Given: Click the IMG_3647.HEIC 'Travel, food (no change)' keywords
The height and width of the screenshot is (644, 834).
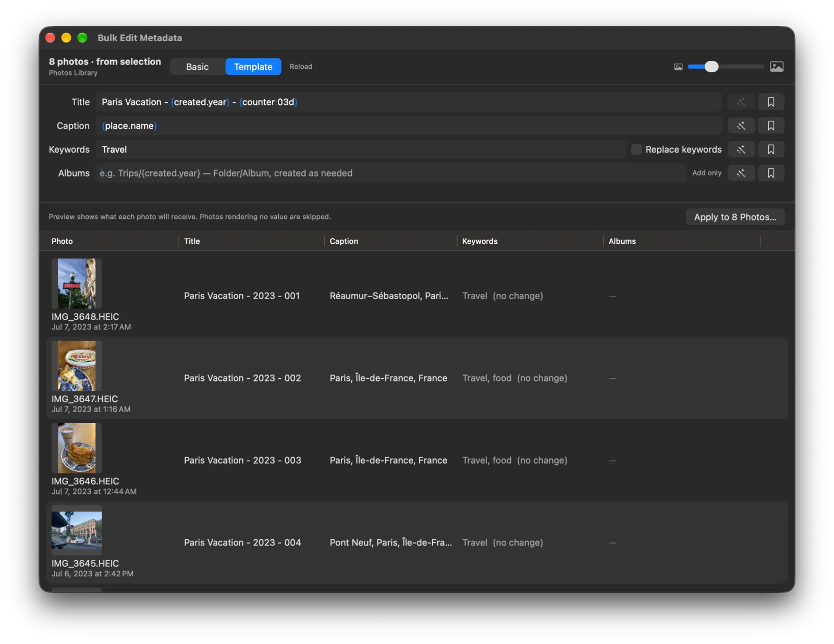Looking at the screenshot, I should click(514, 378).
